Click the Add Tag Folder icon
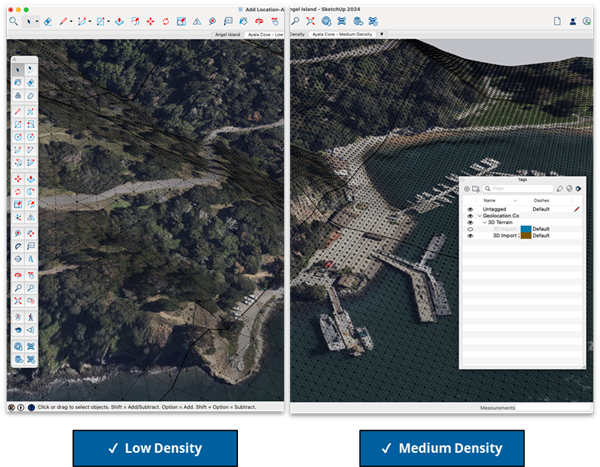 coord(477,188)
